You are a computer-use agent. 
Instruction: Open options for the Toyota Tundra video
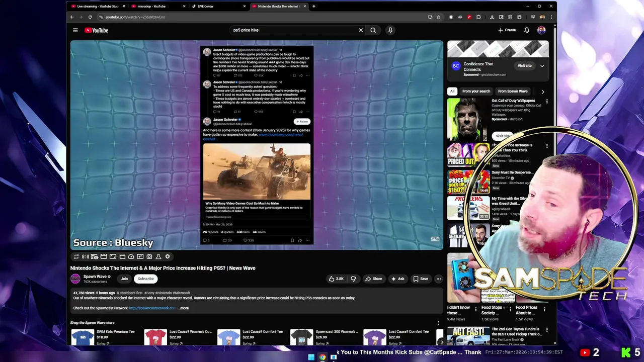(547, 330)
